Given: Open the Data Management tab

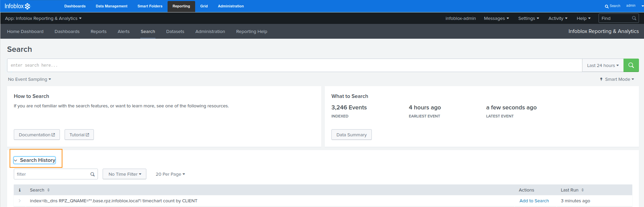Looking at the screenshot, I should (x=112, y=6).
